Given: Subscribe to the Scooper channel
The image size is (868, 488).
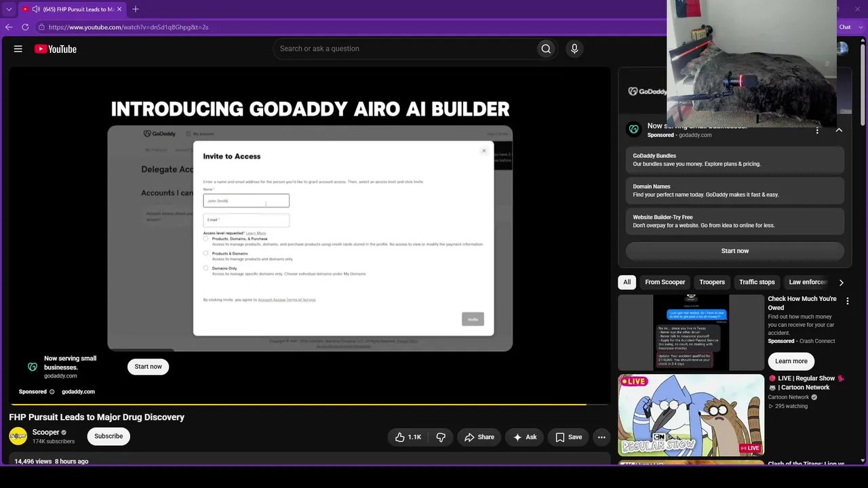Looking at the screenshot, I should tap(108, 436).
